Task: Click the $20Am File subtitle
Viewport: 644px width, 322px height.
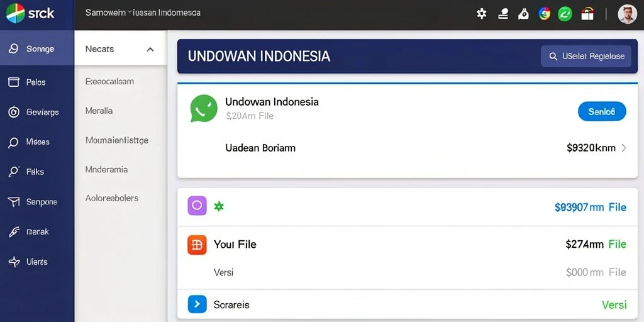Action: tap(250, 116)
